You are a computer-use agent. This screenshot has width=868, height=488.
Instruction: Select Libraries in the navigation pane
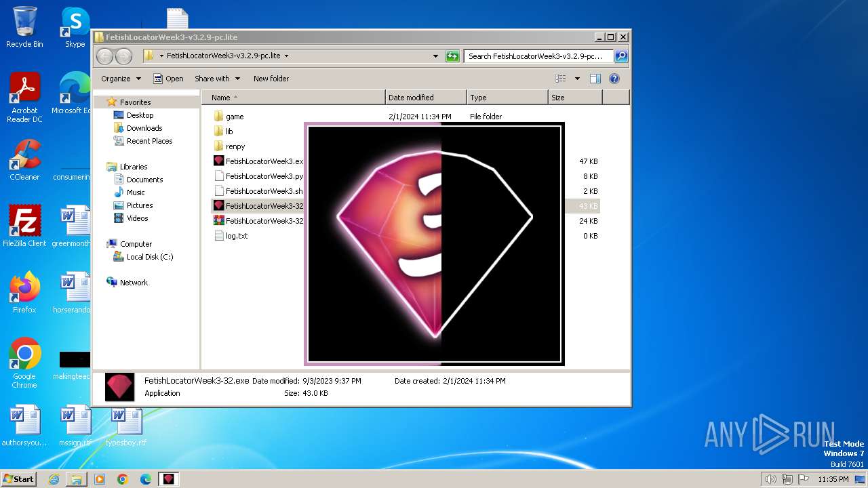133,167
